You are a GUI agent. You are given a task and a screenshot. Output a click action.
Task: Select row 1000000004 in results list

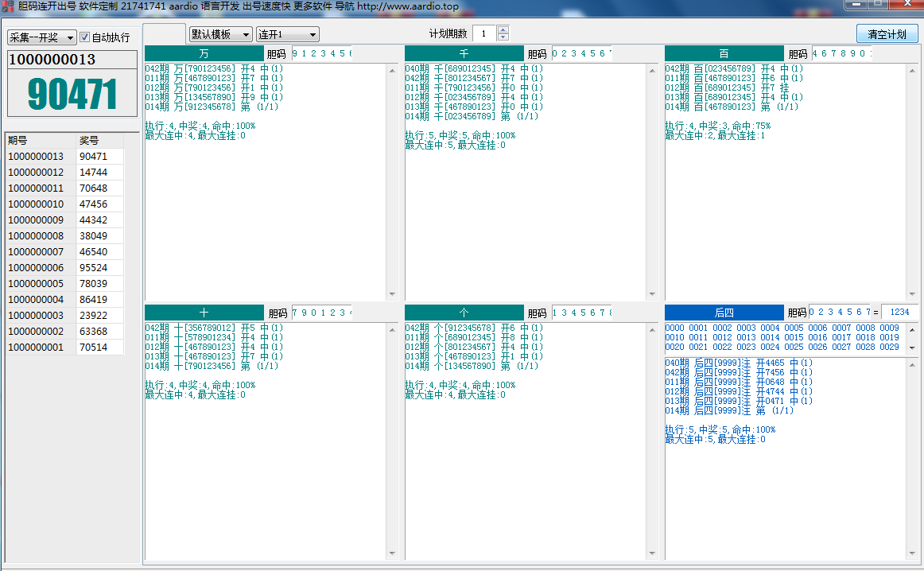tap(65, 299)
